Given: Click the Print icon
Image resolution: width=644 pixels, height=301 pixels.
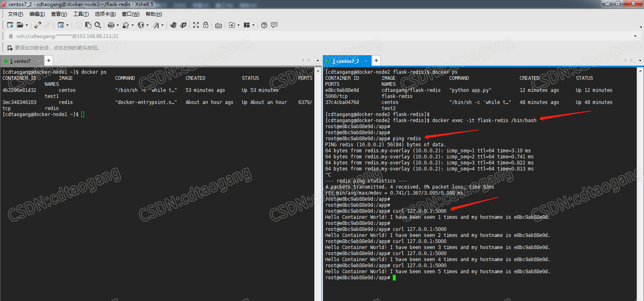Looking at the screenshot, I should pos(111,25).
